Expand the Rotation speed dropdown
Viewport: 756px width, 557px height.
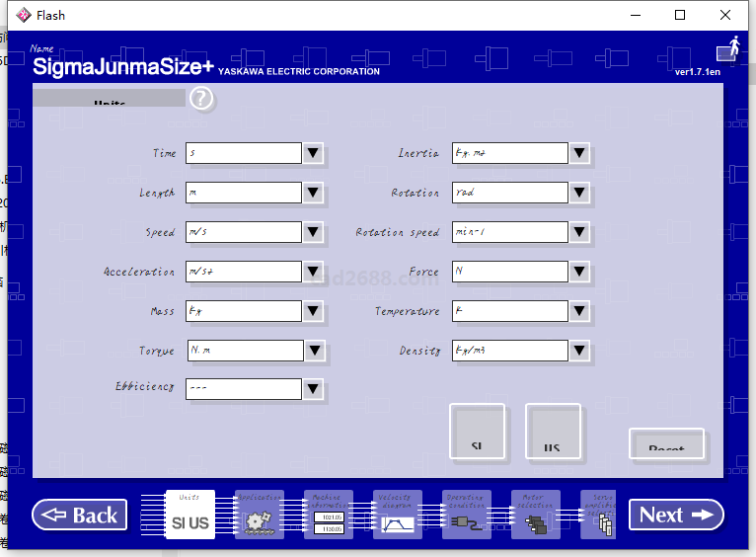(x=579, y=232)
